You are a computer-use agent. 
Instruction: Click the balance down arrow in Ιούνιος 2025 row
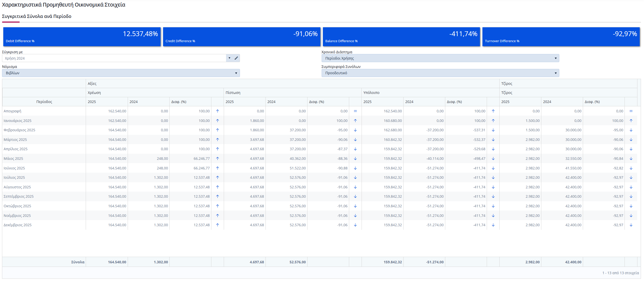493,168
